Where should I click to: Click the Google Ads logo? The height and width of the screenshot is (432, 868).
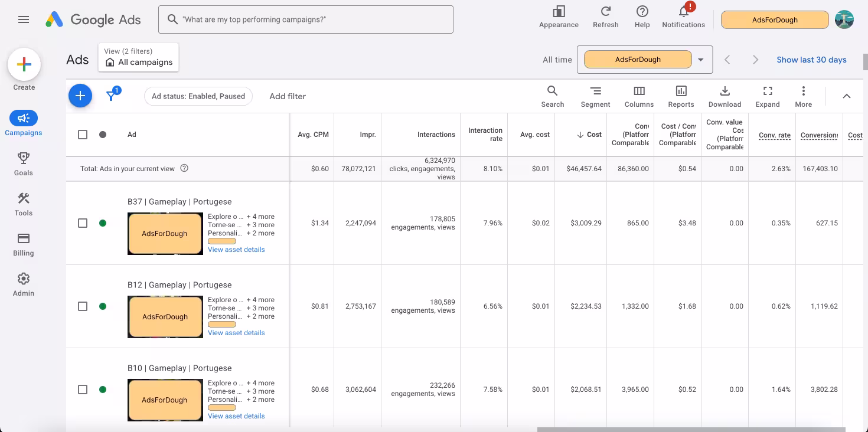click(93, 19)
